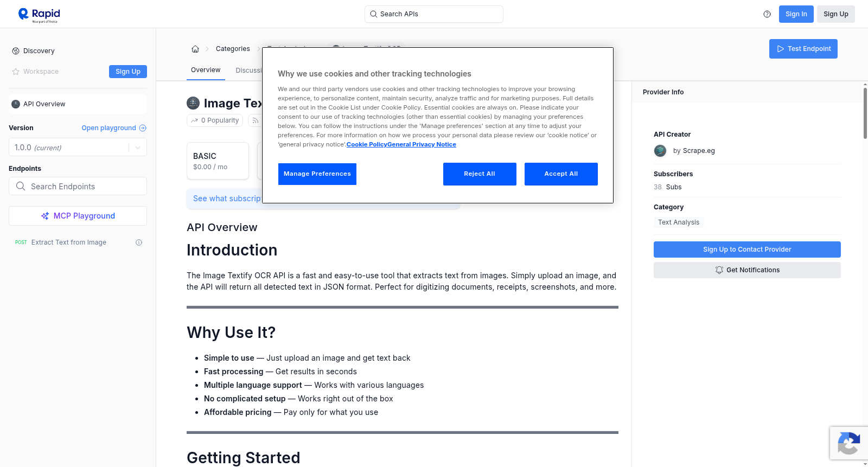The height and width of the screenshot is (467, 868).
Task: Open Discovery in the sidebar
Action: point(39,51)
